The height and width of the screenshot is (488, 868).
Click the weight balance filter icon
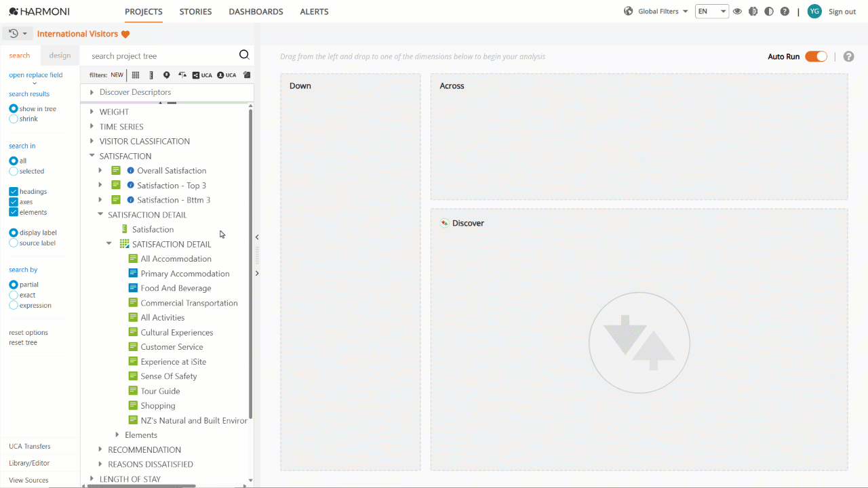[182, 75]
